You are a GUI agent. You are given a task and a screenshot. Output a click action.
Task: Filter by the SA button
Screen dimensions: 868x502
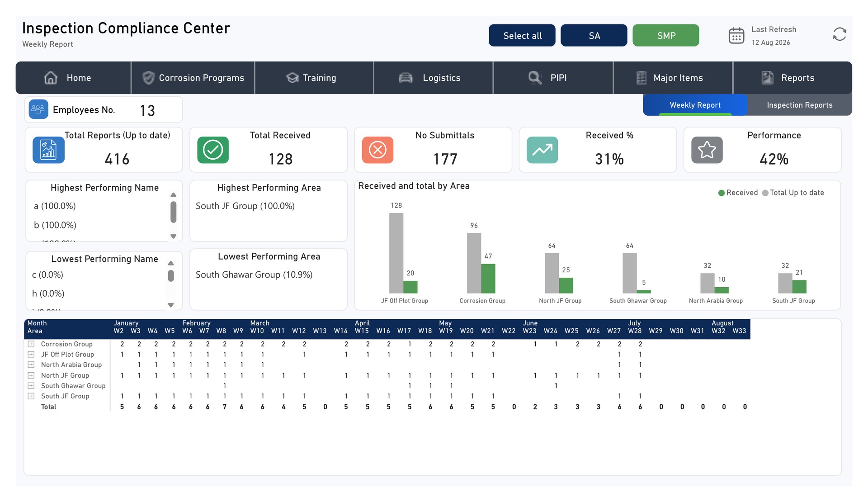[x=594, y=35]
